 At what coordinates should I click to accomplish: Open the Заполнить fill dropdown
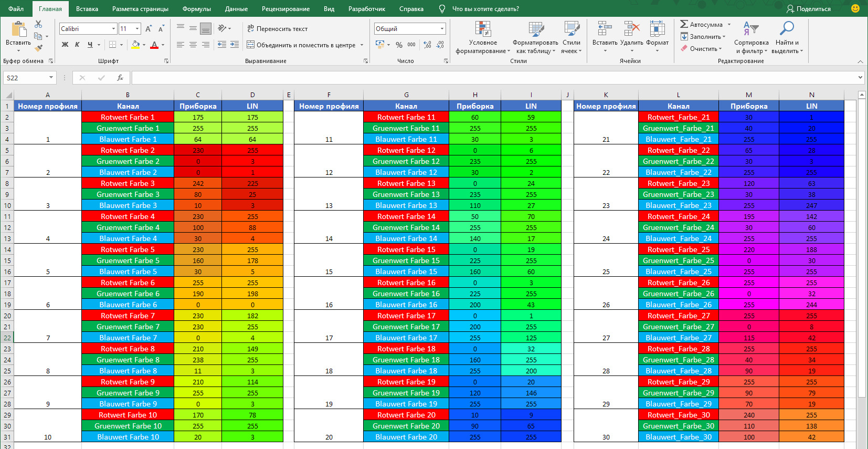703,36
